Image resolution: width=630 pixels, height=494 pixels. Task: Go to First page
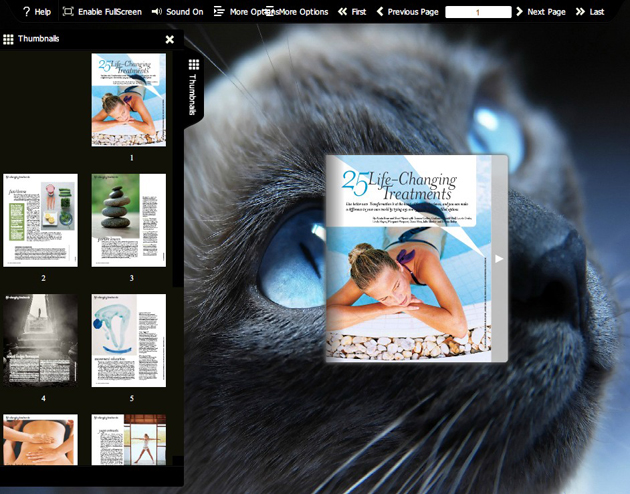pos(352,12)
